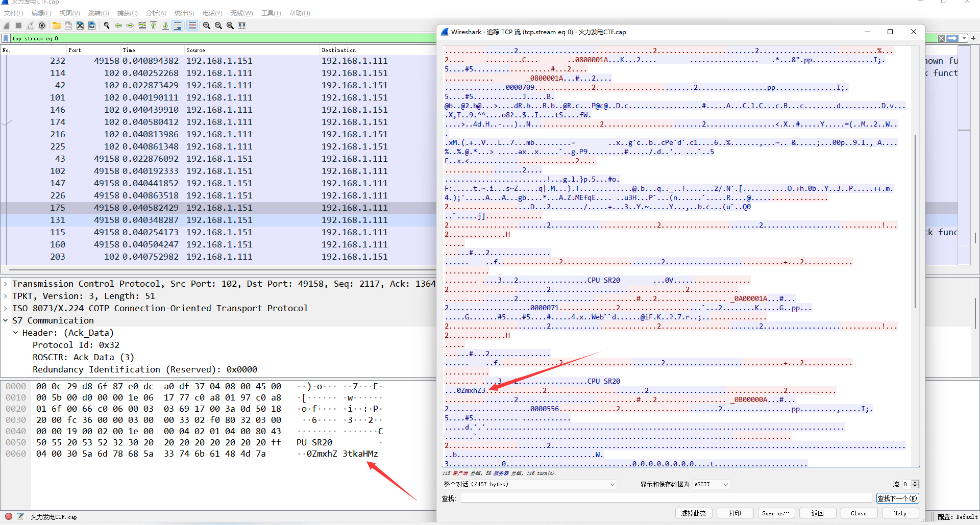Go back with the left green arrow
This screenshot has height=525, width=980.
click(118, 26)
